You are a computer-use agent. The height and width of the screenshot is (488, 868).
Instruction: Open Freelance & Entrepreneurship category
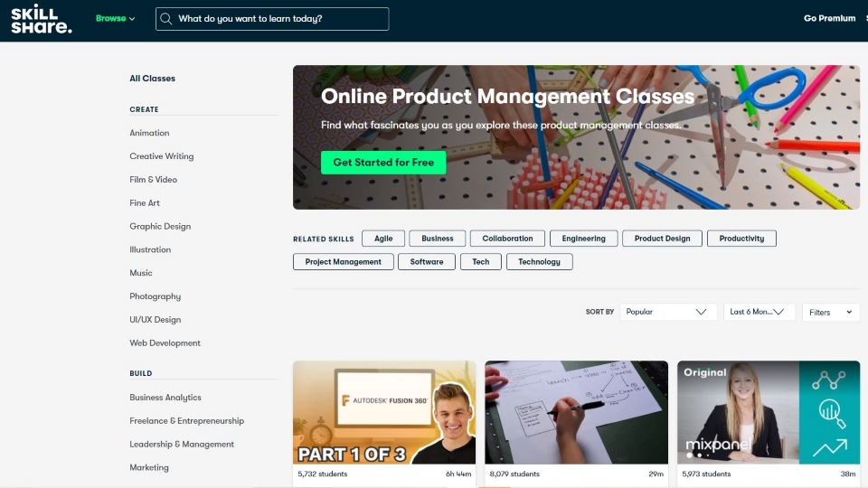click(x=186, y=420)
